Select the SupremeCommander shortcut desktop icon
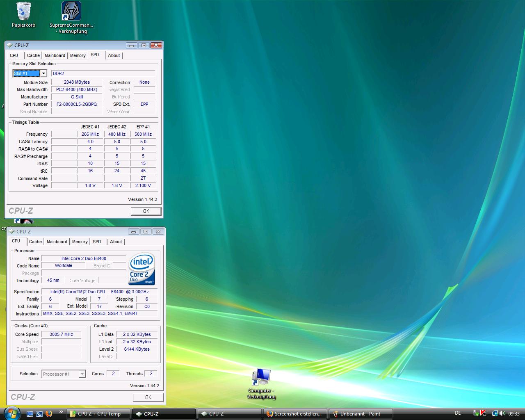The height and width of the screenshot is (420, 525). pyautogui.click(x=71, y=17)
